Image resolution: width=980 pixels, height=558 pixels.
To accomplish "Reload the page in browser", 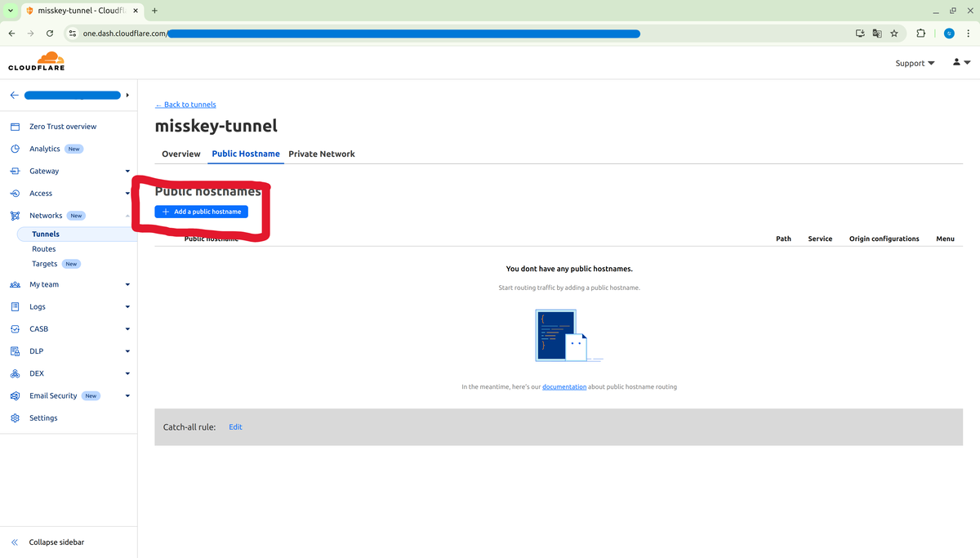I will [50, 33].
